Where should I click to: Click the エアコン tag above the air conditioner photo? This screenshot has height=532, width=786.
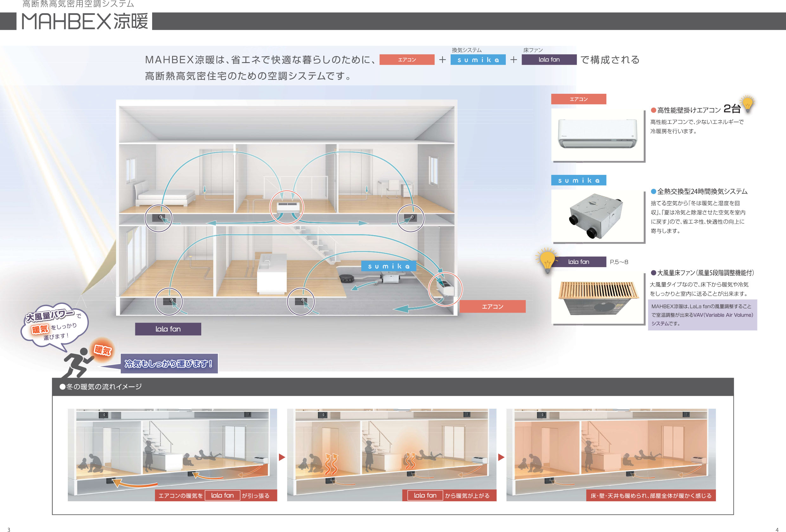[x=578, y=99]
